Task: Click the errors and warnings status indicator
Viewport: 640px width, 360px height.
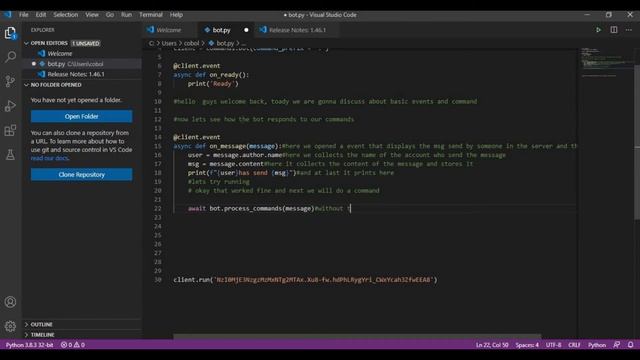Action: (73, 345)
